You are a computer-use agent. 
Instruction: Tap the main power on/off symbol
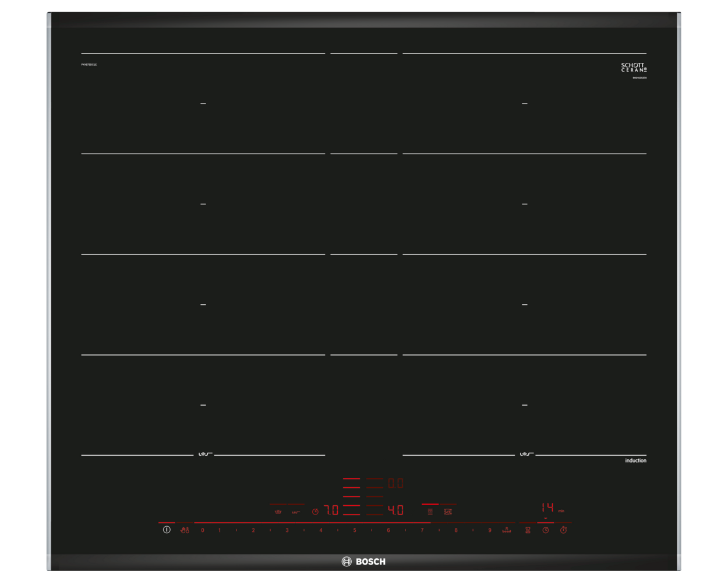click(x=167, y=530)
